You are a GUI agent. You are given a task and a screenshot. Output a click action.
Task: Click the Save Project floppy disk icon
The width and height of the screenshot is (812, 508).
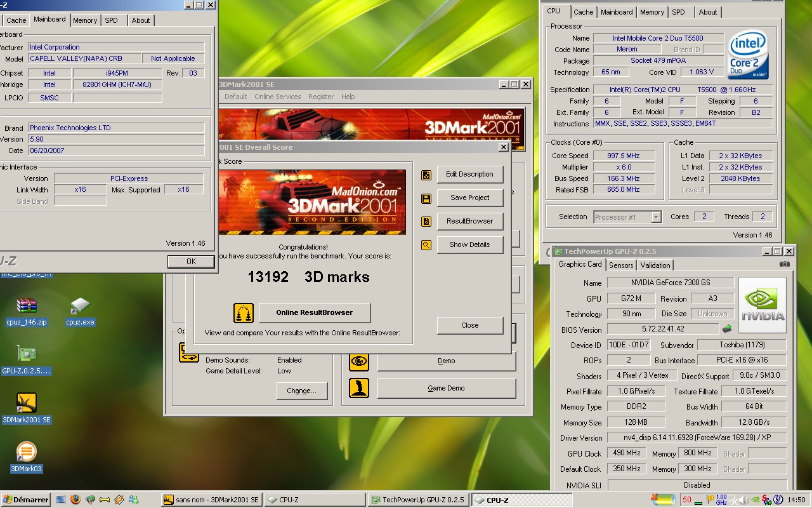click(426, 199)
